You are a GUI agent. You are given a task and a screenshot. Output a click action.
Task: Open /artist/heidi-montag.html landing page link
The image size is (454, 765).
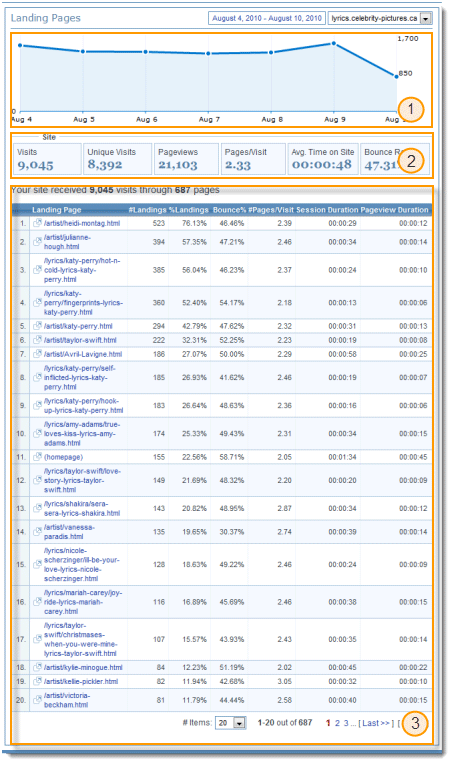click(82, 223)
